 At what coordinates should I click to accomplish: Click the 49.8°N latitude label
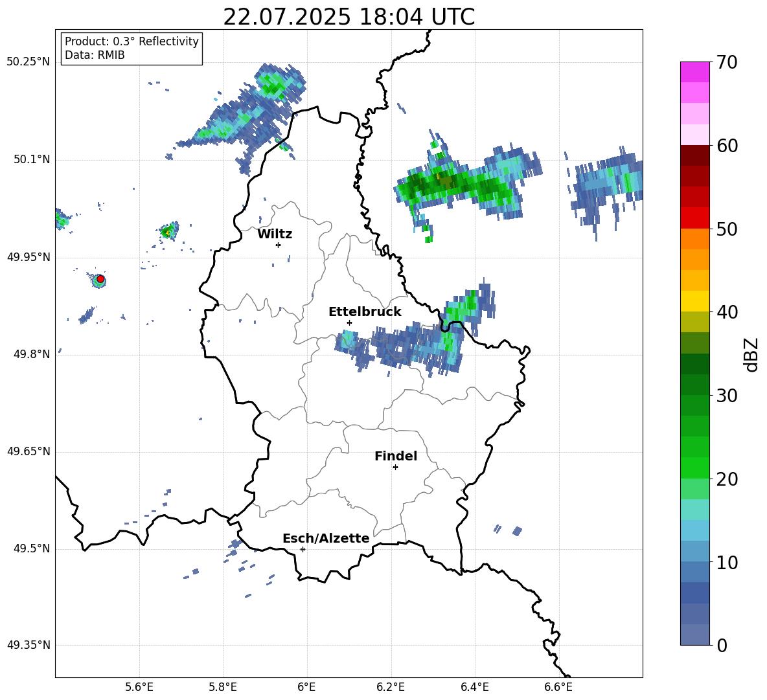click(32, 354)
